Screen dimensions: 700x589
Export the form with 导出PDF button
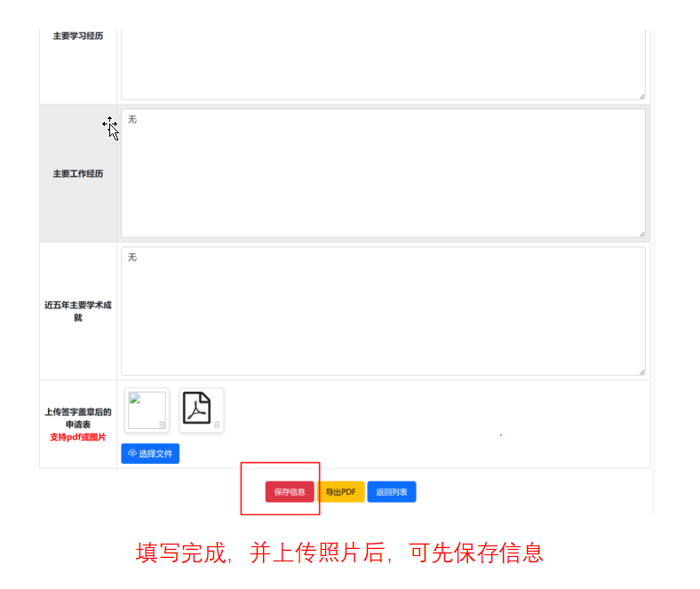(341, 491)
